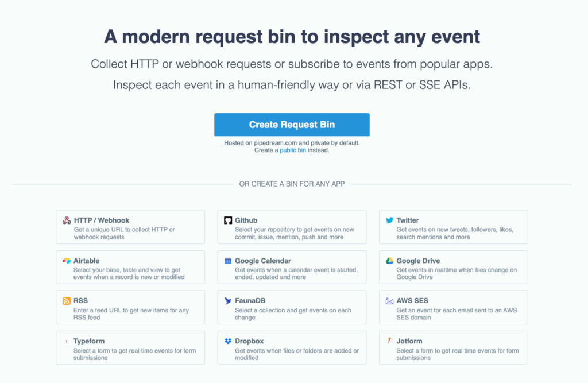The height and width of the screenshot is (383, 588).
Task: Click 'Get events on new tweets' description
Action: point(455,233)
